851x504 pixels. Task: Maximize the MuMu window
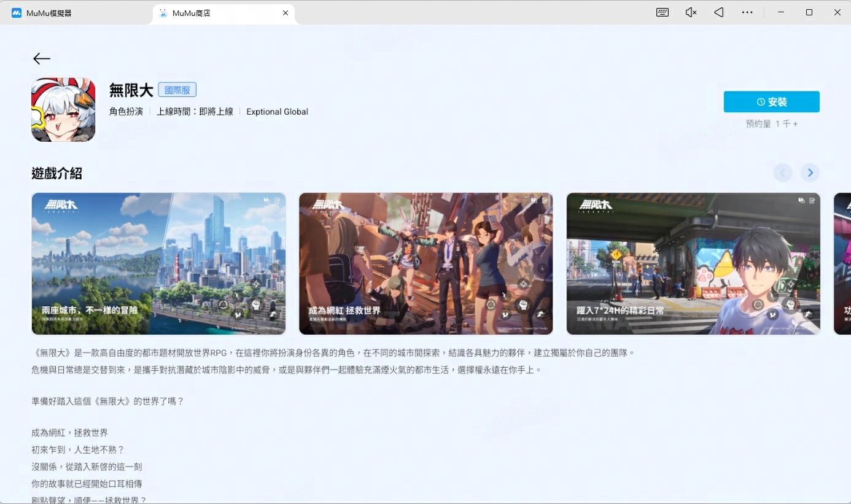[x=809, y=12]
